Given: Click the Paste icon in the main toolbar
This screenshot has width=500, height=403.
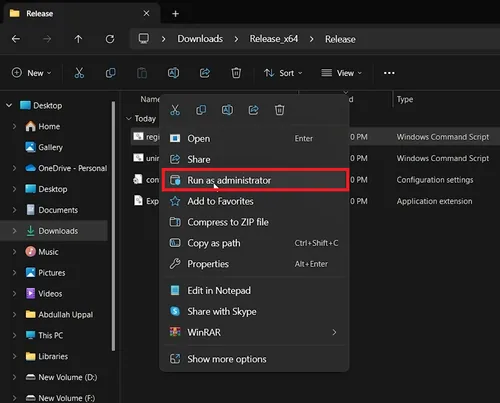Looking at the screenshot, I should pyautogui.click(x=142, y=73).
